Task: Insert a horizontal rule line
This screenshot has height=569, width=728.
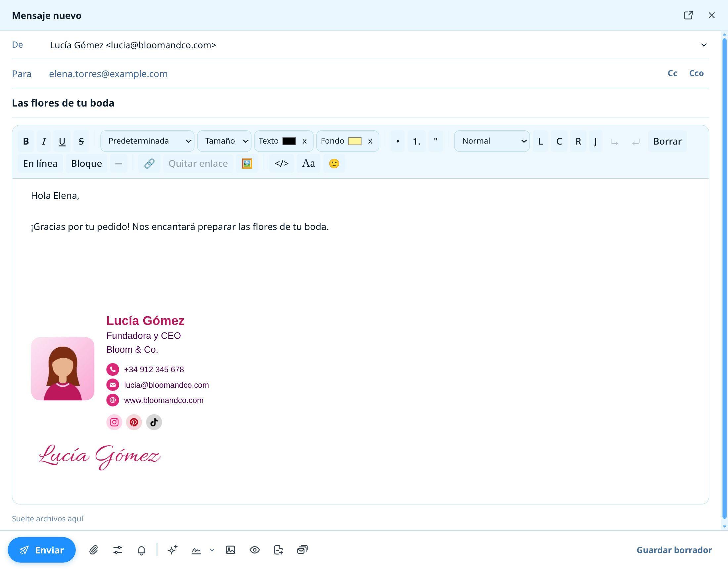Action: [x=119, y=163]
